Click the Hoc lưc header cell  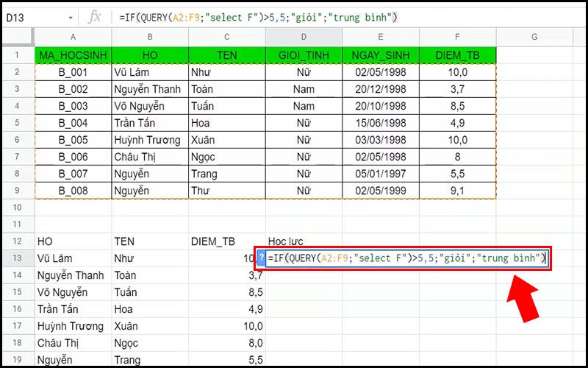click(304, 241)
